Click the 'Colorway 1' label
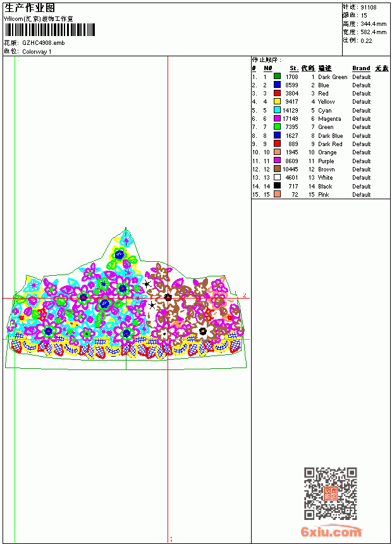392x544 pixels. pos(37,52)
